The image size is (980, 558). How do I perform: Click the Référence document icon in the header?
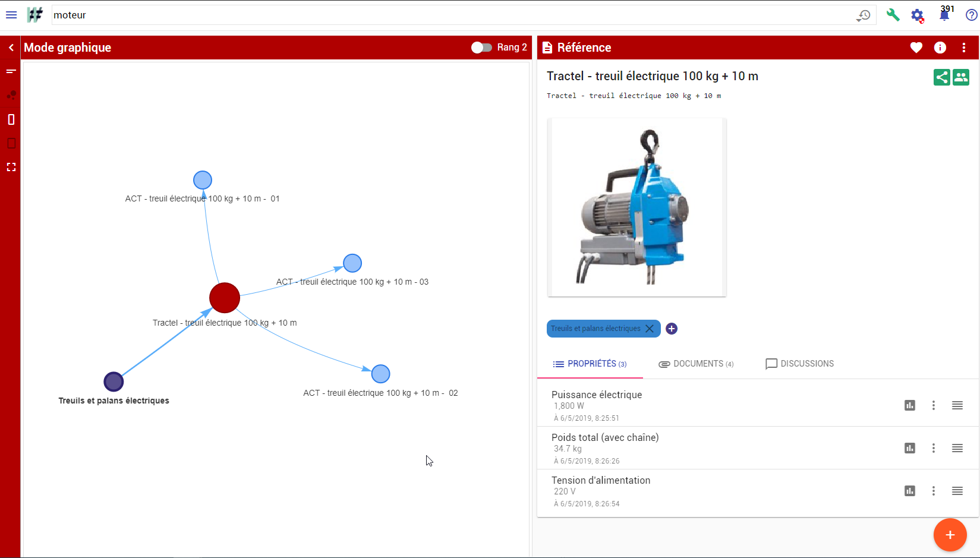tap(547, 48)
